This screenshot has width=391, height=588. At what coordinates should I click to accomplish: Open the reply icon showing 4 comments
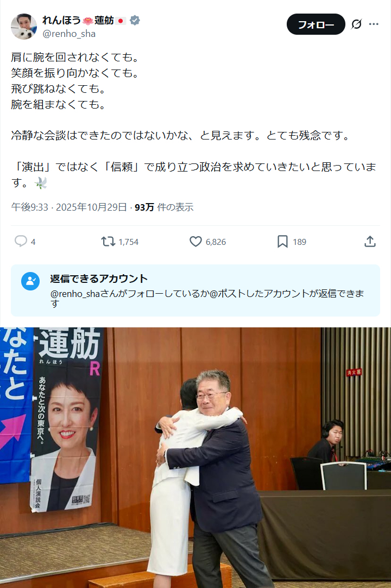tap(21, 241)
